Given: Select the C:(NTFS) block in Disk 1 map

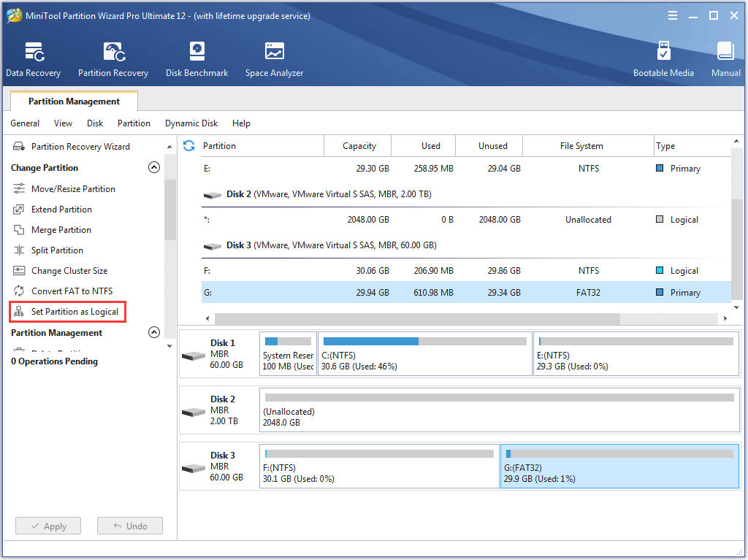Looking at the screenshot, I should pyautogui.click(x=425, y=354).
